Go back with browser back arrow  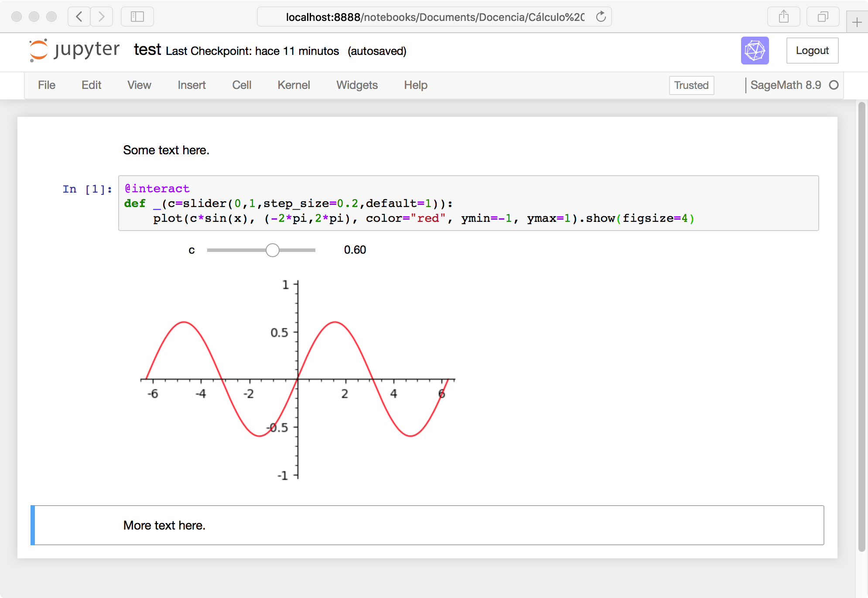click(79, 17)
